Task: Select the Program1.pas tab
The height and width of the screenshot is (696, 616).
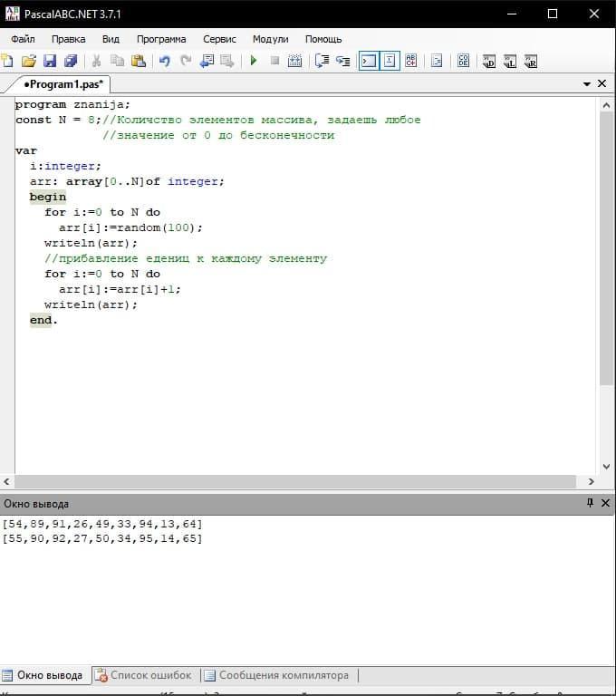Action: point(63,84)
